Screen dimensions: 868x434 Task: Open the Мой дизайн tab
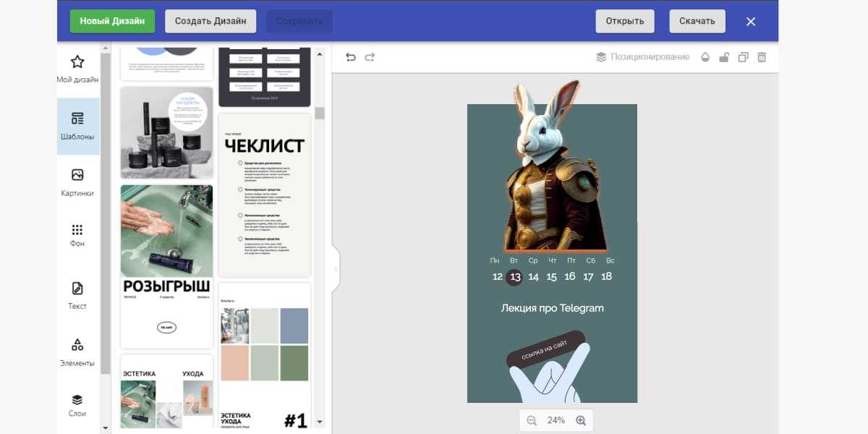pyautogui.click(x=77, y=69)
